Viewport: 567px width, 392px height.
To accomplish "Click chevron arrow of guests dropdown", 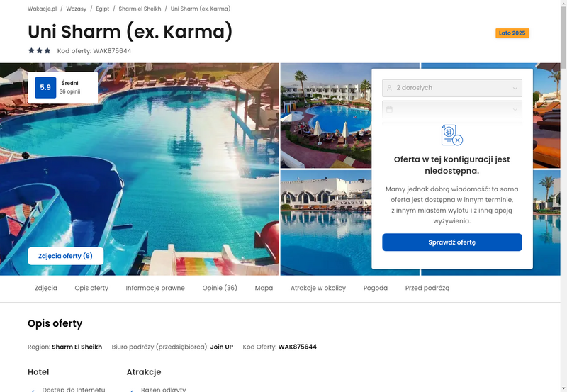I will tap(515, 88).
